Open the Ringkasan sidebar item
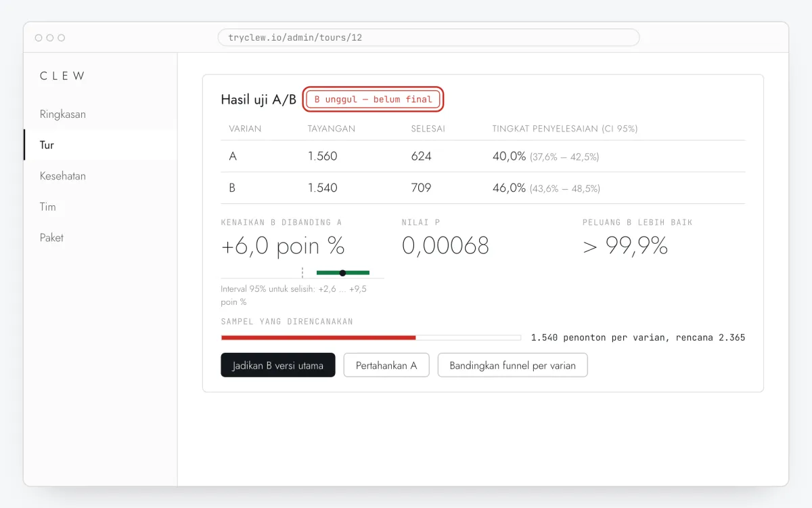The height and width of the screenshot is (508, 812). [100, 114]
